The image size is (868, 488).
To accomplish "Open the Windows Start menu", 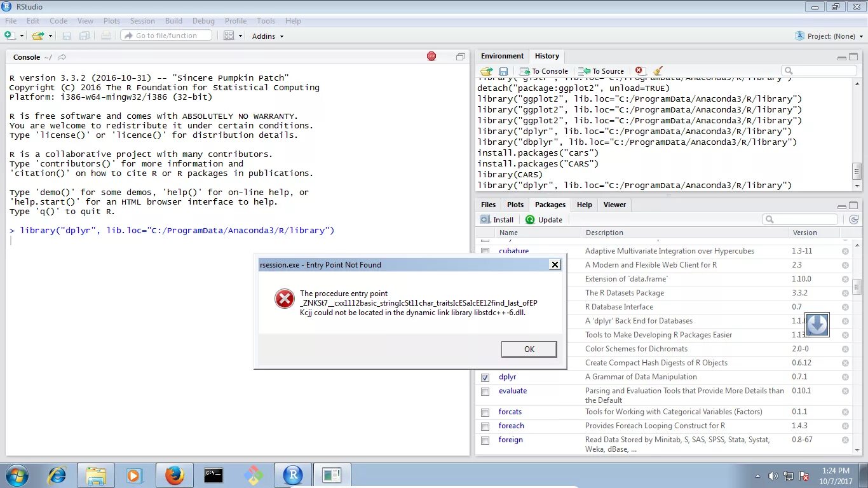I will 17,475.
